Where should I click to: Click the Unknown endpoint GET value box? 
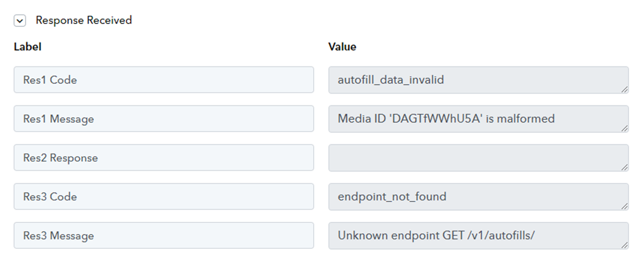click(x=479, y=236)
